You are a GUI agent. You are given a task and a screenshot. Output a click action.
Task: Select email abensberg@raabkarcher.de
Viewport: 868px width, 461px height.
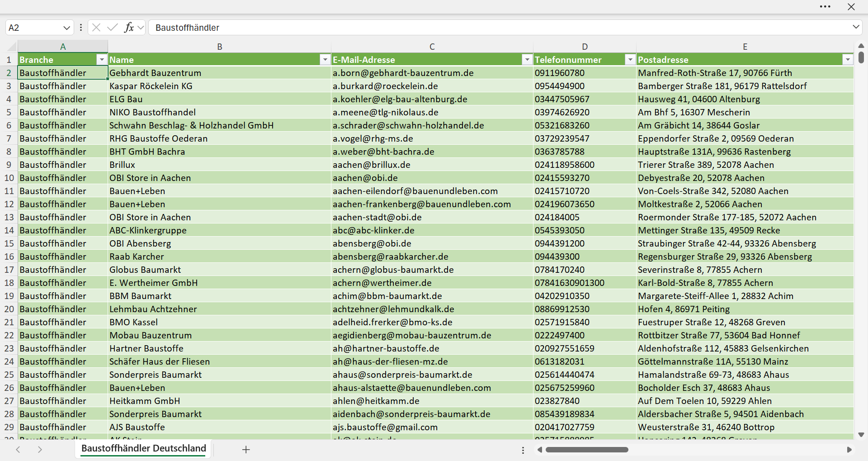[432, 257]
